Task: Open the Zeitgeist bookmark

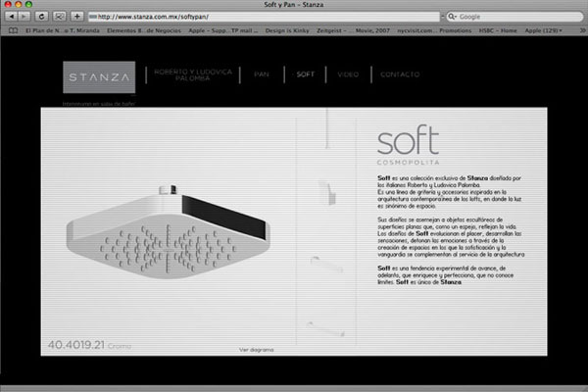Action: [x=331, y=30]
